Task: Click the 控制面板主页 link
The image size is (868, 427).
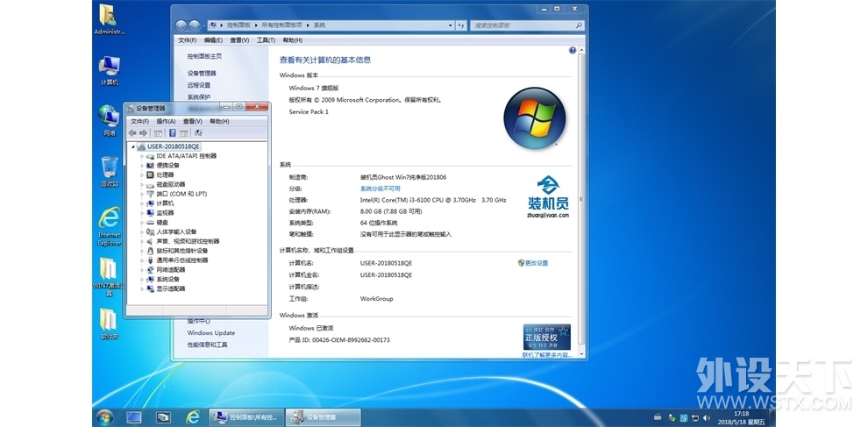Action: point(204,56)
